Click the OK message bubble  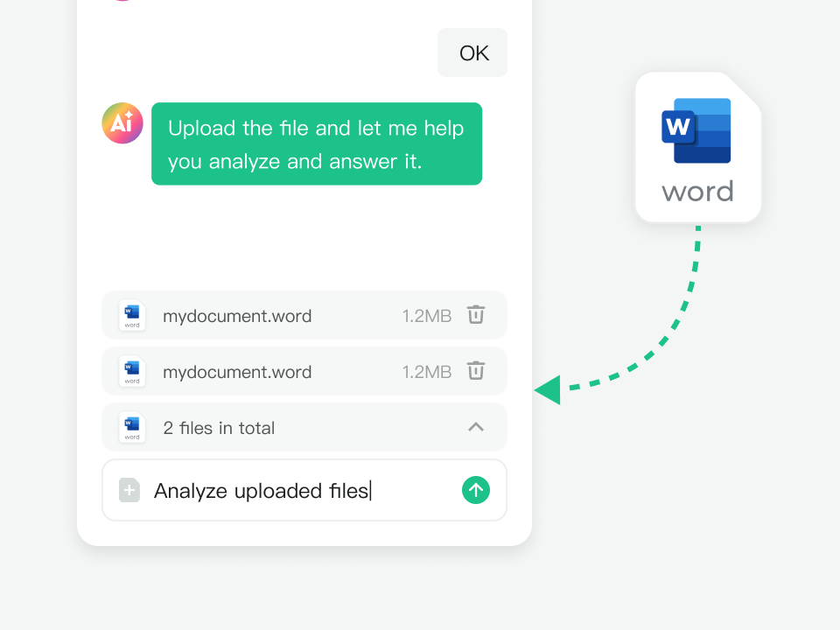[472, 52]
